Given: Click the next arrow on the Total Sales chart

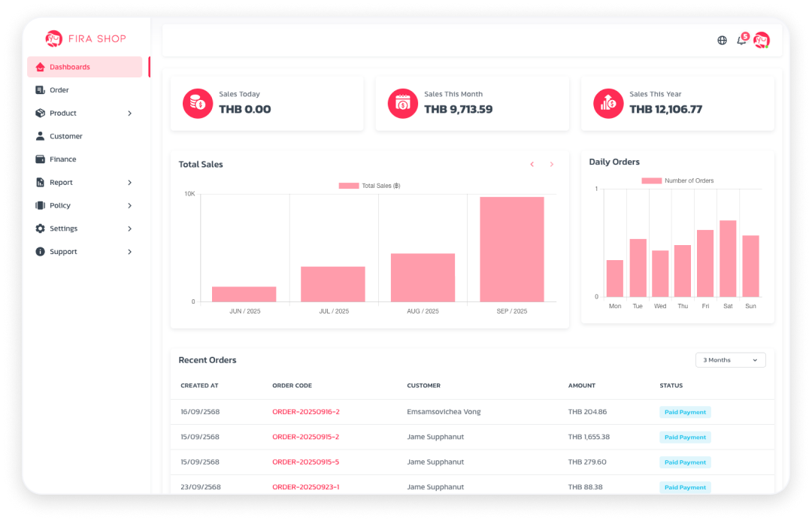Looking at the screenshot, I should coord(551,164).
